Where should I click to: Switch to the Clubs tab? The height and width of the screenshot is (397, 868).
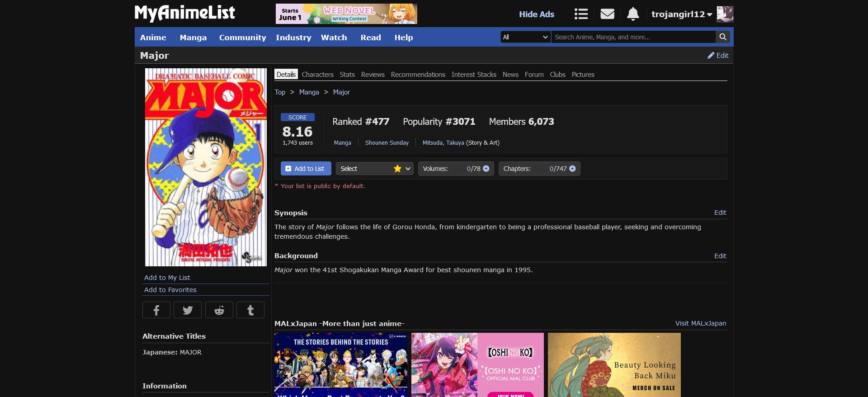(x=558, y=75)
